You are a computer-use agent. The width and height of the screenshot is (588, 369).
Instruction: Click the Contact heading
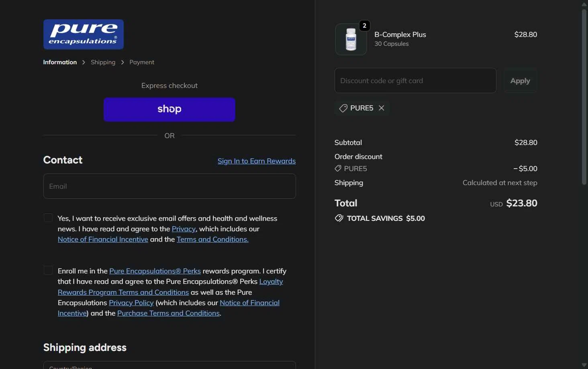[x=63, y=160]
